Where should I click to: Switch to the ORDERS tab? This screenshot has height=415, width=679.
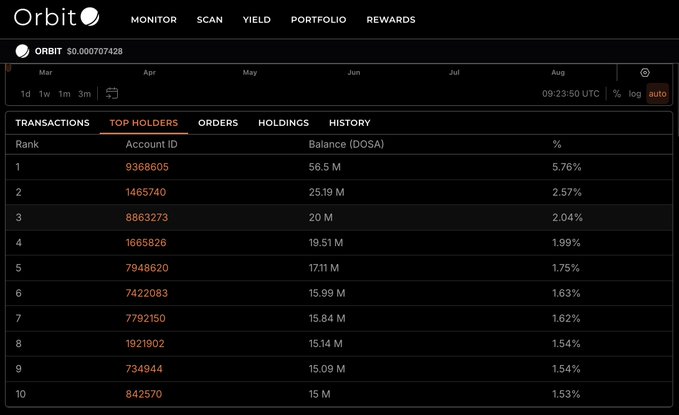pyautogui.click(x=218, y=123)
